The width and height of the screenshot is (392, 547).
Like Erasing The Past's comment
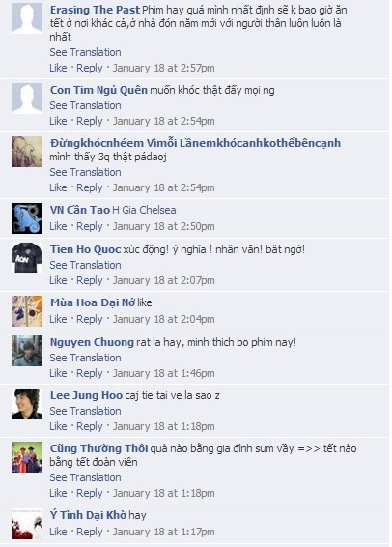(58, 68)
